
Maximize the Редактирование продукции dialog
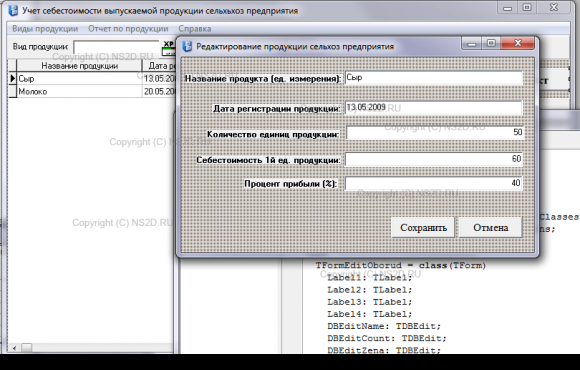[x=491, y=43]
